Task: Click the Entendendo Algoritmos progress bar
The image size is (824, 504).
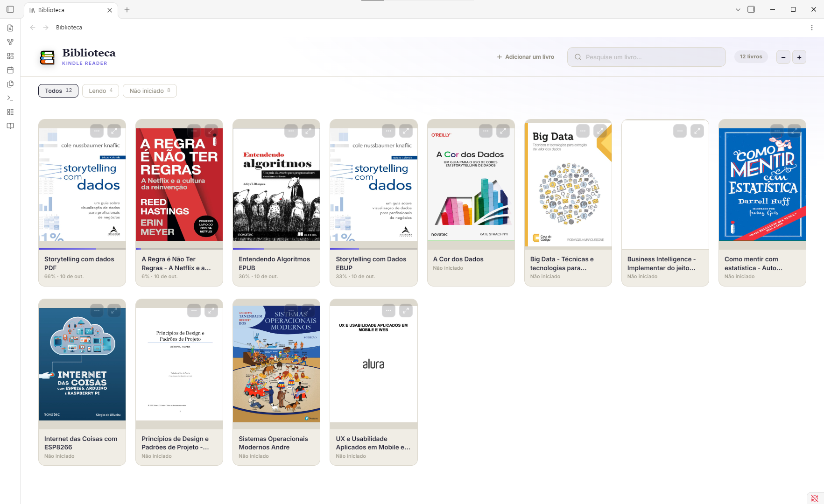Action: [x=276, y=249]
